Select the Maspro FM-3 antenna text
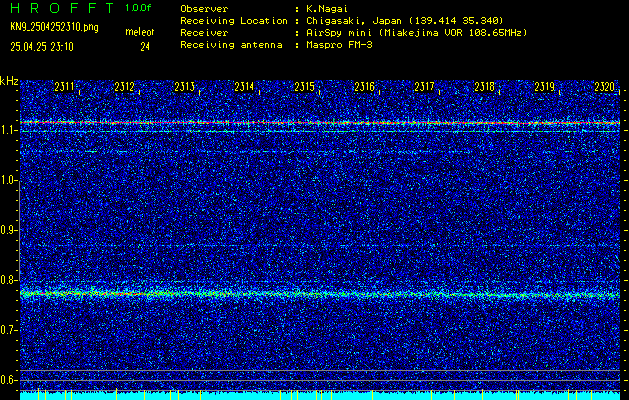 (339, 45)
